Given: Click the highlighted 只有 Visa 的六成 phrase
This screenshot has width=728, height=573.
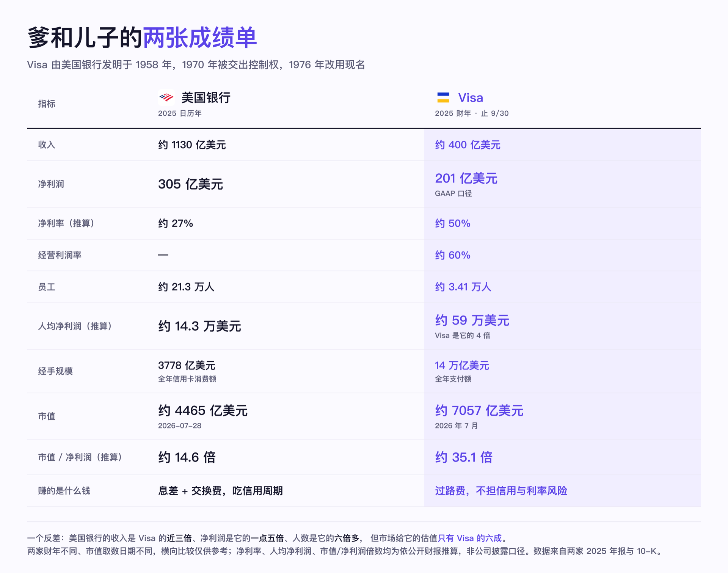Looking at the screenshot, I should click(470, 538).
